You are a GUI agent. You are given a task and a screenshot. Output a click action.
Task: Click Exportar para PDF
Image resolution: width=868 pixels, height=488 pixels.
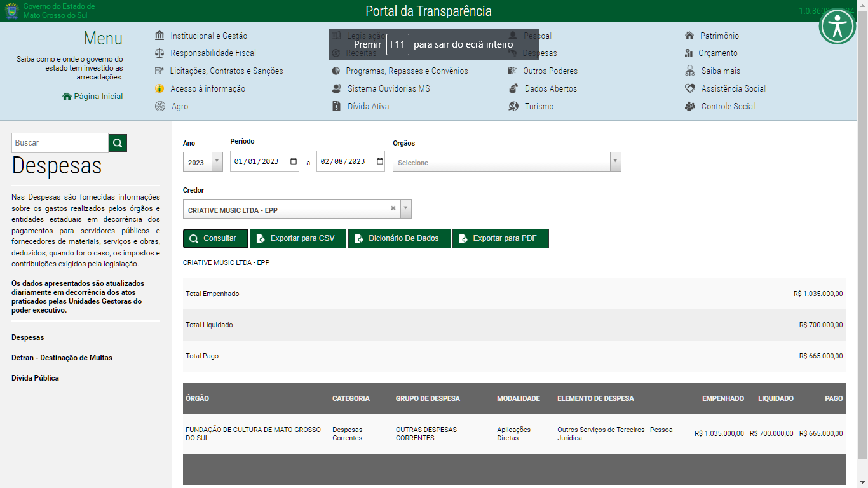(501, 238)
